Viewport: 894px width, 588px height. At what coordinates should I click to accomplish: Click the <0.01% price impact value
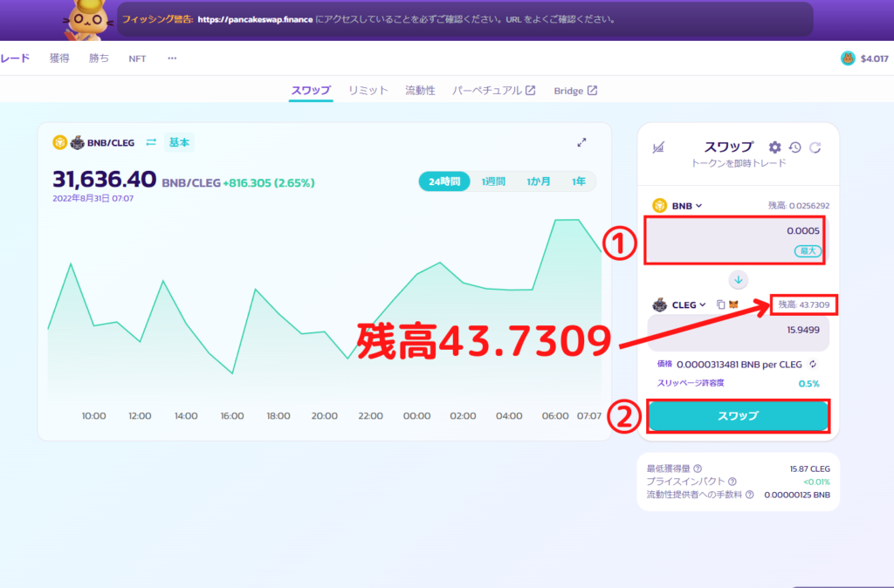pos(816,482)
